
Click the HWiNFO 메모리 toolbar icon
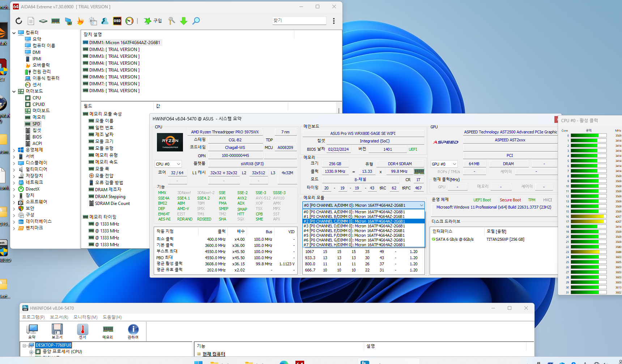[x=108, y=331]
